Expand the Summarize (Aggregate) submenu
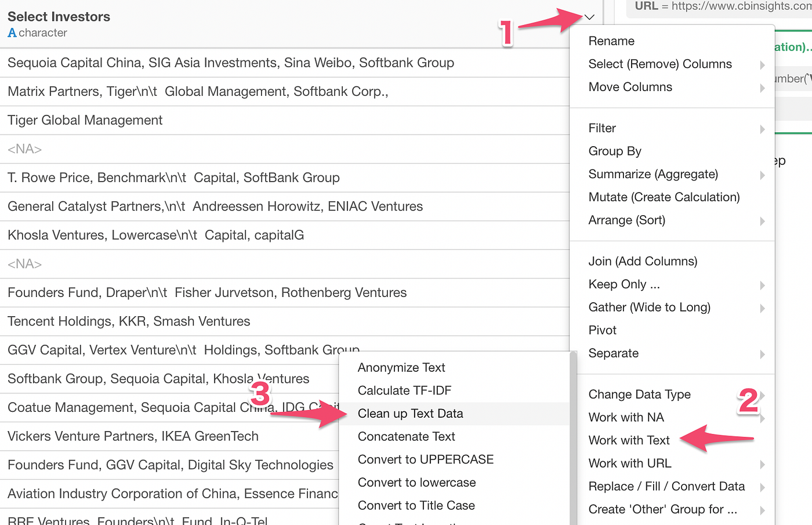The width and height of the screenshot is (812, 525). pos(653,174)
